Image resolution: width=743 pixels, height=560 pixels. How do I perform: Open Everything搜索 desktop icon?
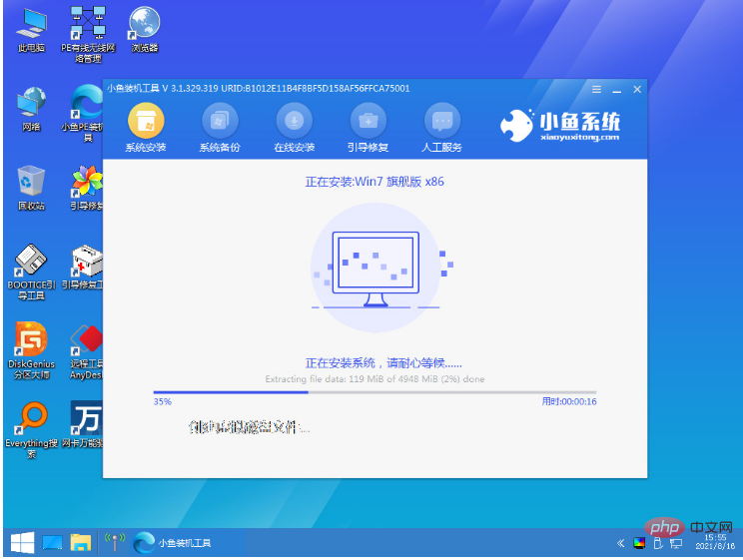(x=31, y=429)
